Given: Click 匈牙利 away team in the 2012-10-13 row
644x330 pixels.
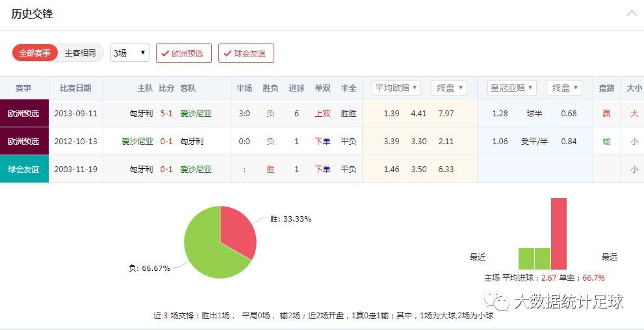Looking at the screenshot, I should tap(192, 141).
